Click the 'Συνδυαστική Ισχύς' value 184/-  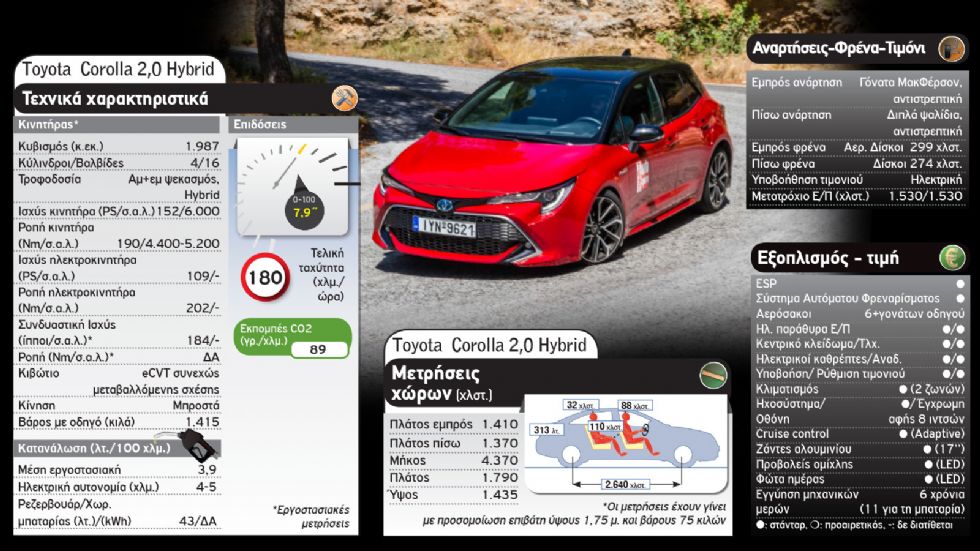[202, 340]
